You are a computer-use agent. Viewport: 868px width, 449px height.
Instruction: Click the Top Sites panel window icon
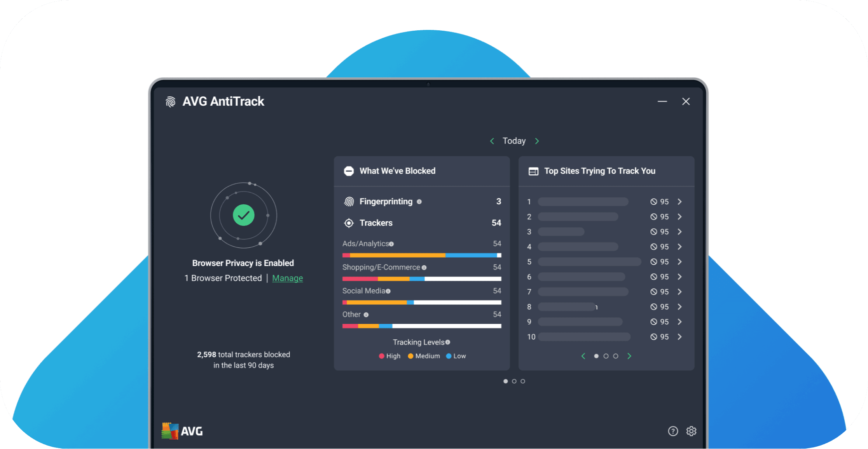533,171
